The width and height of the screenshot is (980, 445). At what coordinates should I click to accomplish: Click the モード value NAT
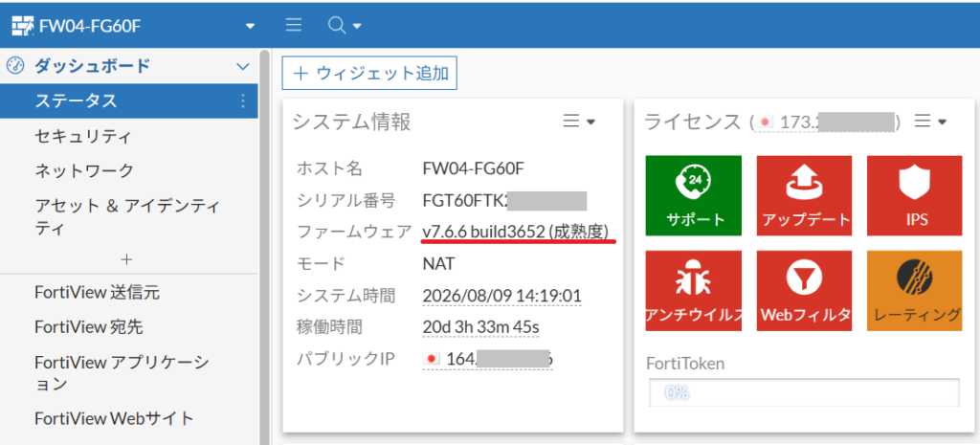pyautogui.click(x=438, y=264)
